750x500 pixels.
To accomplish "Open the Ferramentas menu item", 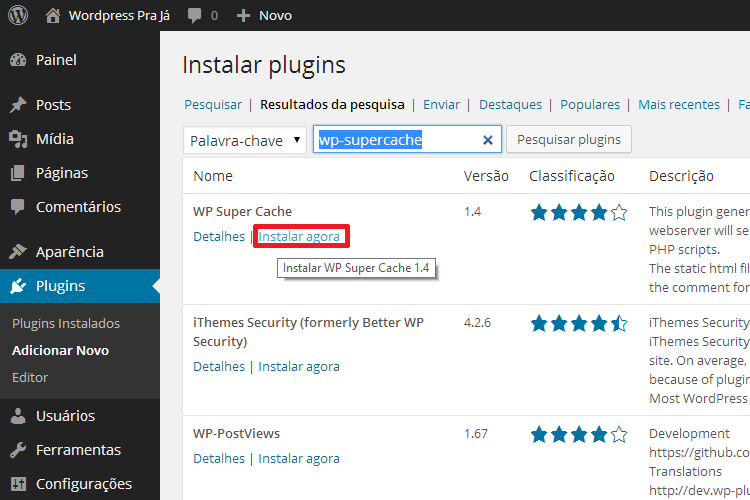I will (80, 450).
